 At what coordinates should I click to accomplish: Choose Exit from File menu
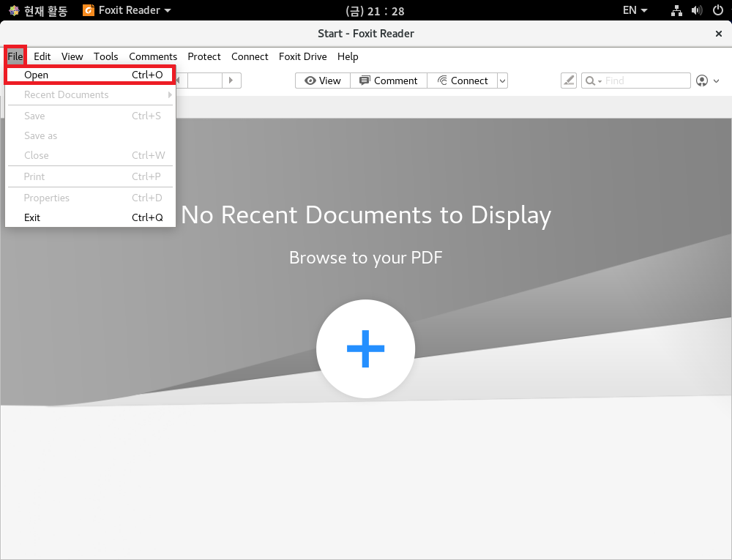click(90, 217)
